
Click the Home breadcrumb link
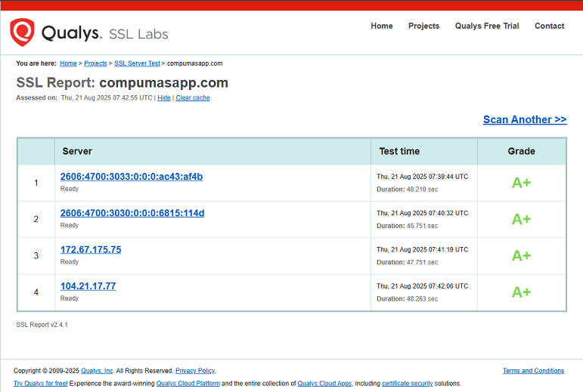(x=68, y=63)
